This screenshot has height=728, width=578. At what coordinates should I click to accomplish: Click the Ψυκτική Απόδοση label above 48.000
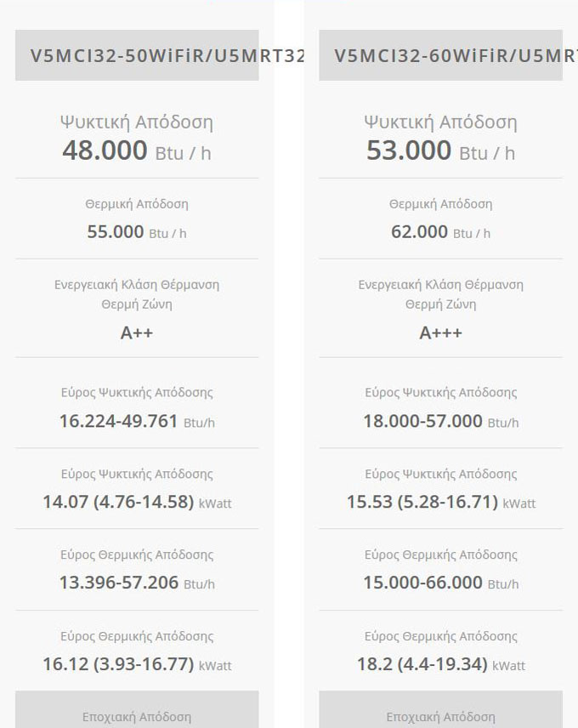point(137,122)
